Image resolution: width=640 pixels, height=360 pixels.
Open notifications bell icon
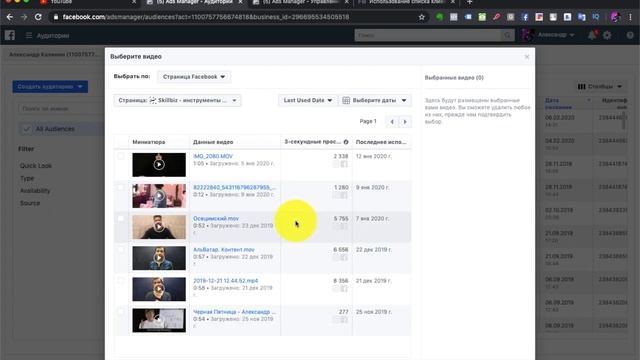tap(592, 36)
